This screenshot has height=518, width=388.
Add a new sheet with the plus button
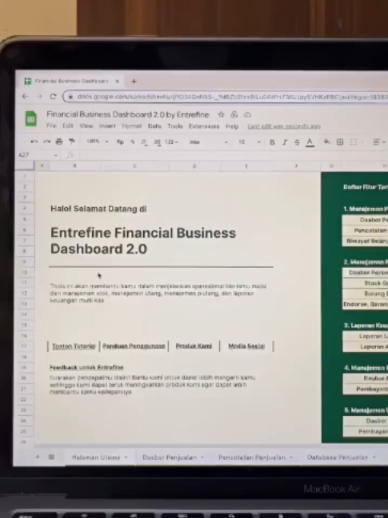pos(38,457)
